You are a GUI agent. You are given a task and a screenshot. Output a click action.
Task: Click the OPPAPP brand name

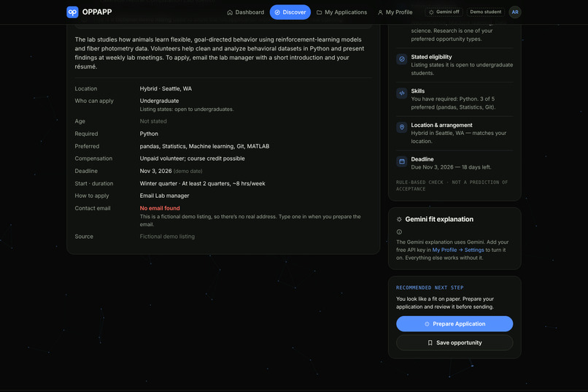point(97,12)
